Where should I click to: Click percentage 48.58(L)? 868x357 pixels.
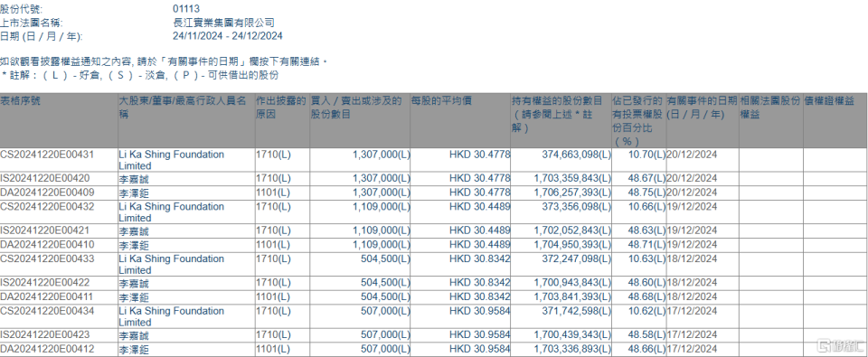647,335
